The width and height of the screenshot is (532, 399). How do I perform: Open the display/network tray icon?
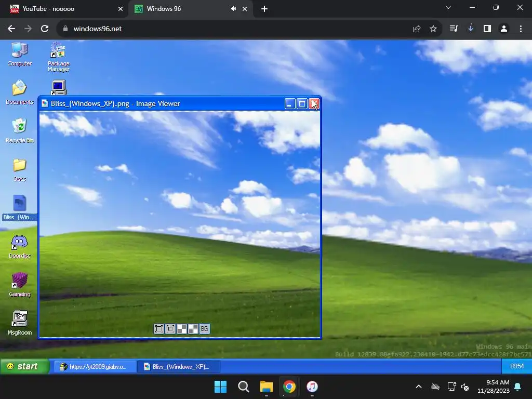click(451, 387)
